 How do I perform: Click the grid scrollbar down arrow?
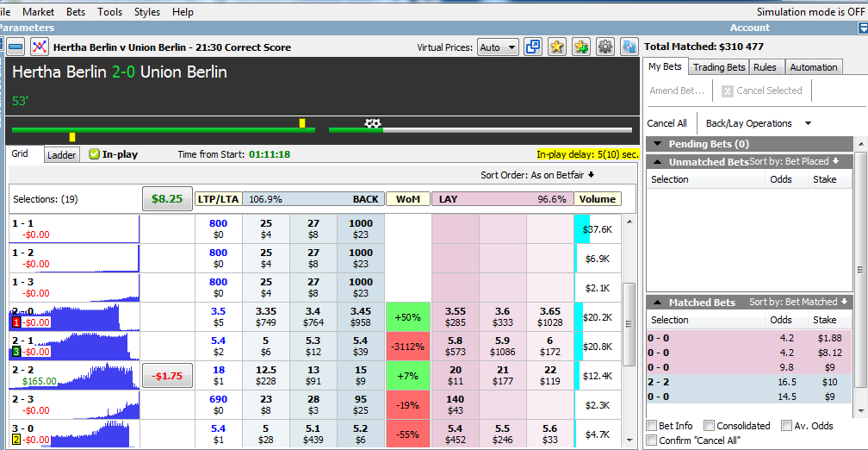pyautogui.click(x=629, y=440)
